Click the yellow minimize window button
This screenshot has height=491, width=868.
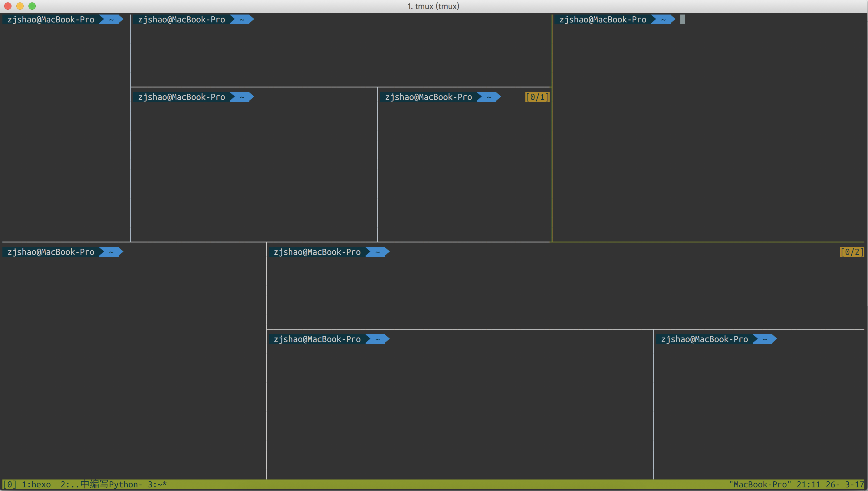pyautogui.click(x=20, y=6)
